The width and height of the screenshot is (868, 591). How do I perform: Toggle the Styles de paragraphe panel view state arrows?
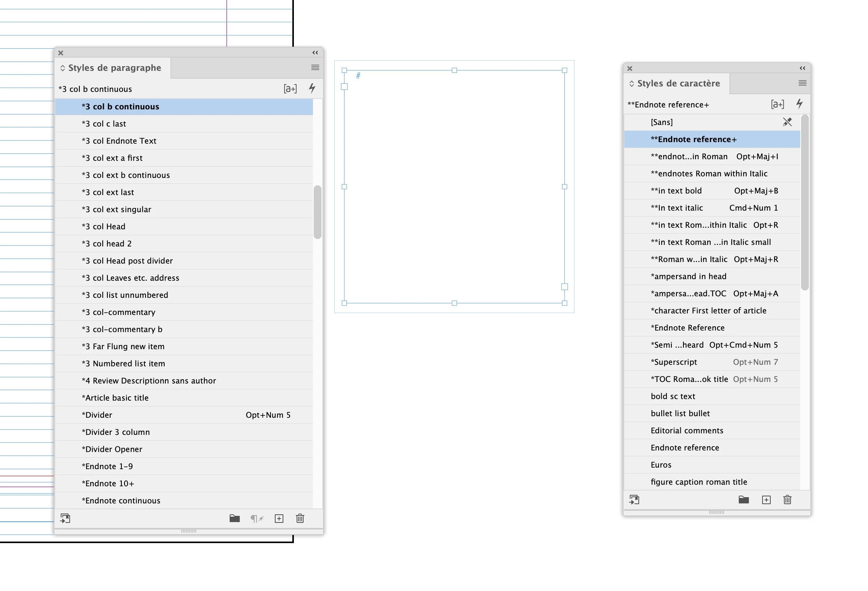coord(63,68)
